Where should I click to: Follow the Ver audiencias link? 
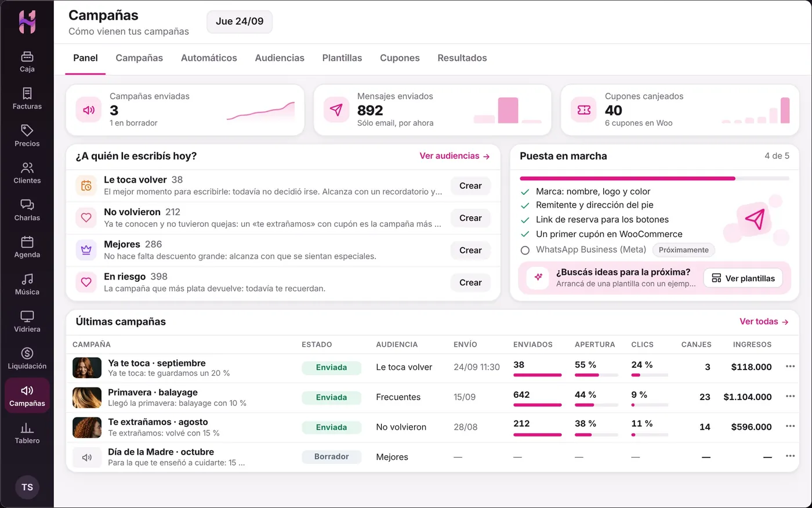(x=455, y=156)
